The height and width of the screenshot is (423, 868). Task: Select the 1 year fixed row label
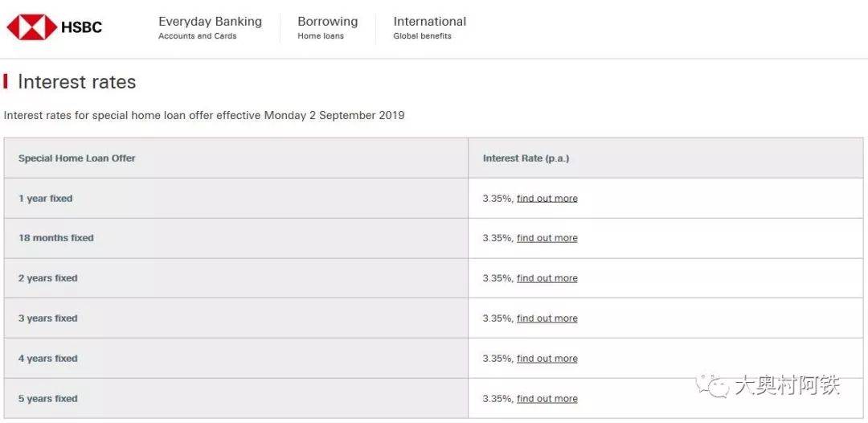(45, 198)
